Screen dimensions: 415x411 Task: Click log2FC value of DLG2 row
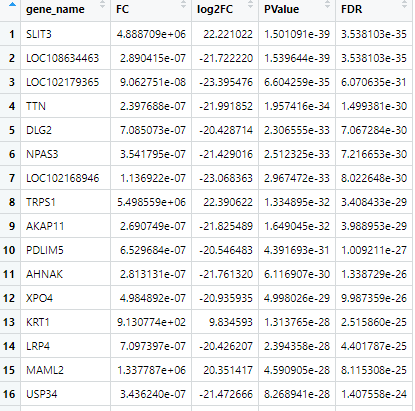pyautogui.click(x=225, y=130)
